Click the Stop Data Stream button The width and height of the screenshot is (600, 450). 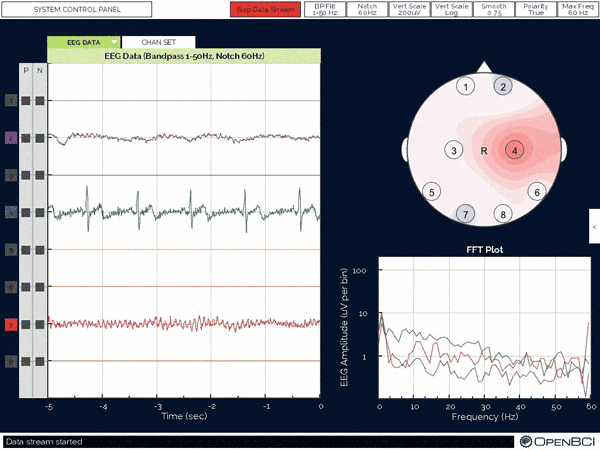coord(266,10)
